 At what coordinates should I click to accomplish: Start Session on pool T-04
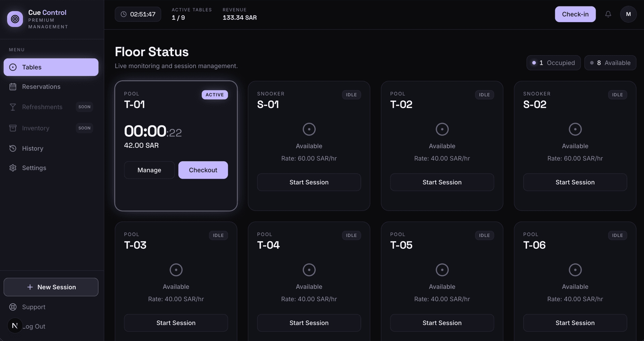(309, 323)
